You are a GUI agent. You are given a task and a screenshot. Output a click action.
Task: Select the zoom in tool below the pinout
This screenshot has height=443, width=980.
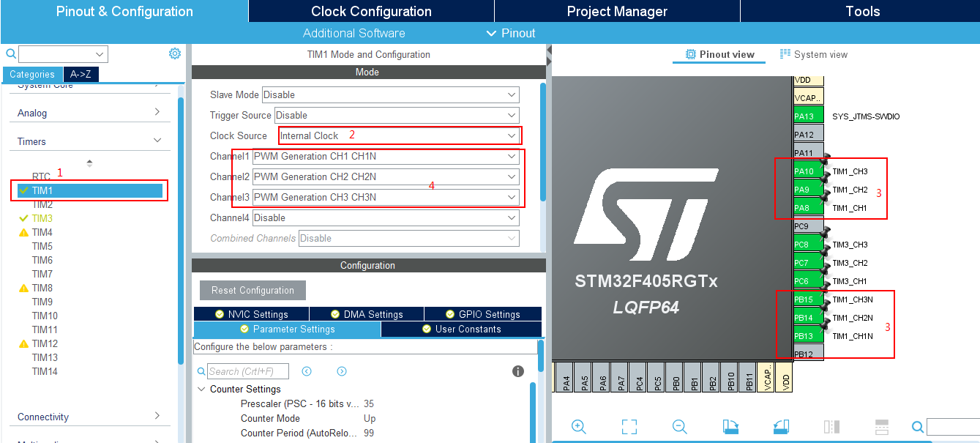578,426
